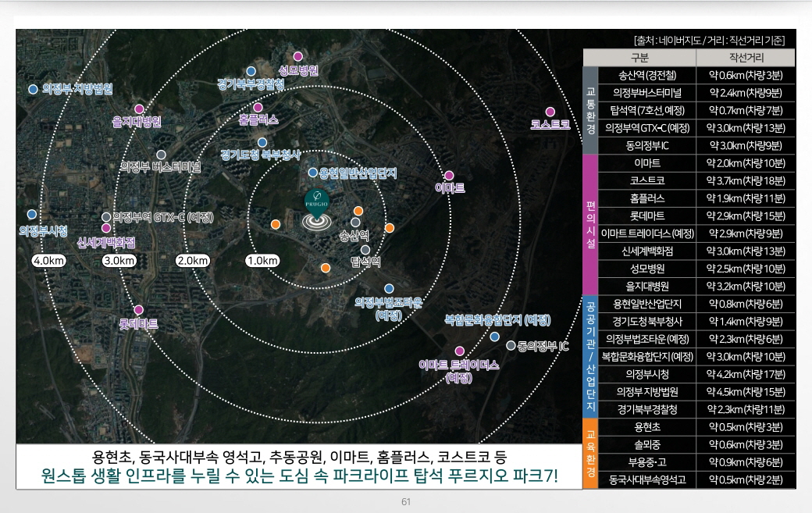Click the 1.0km distance ring label
This screenshot has height=513, width=812.
click(262, 260)
